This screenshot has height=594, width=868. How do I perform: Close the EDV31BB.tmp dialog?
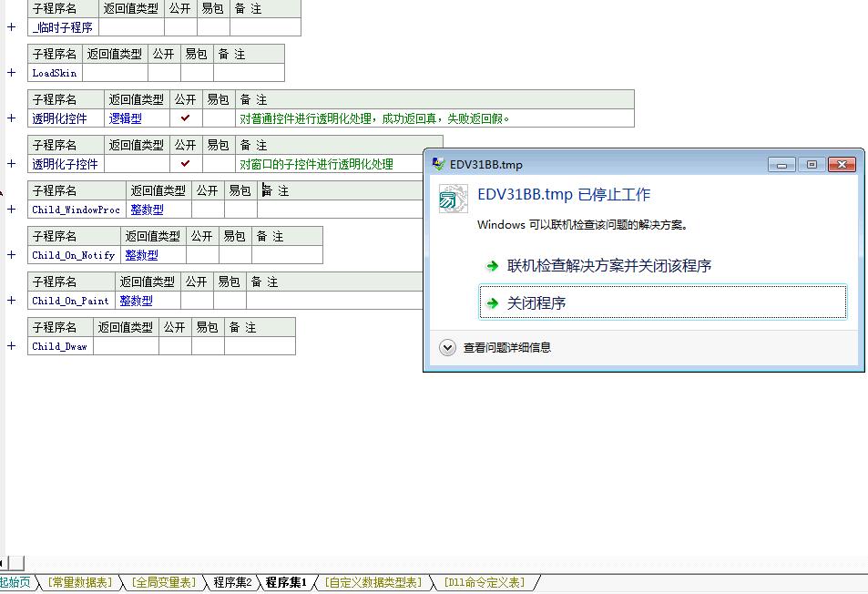[842, 164]
